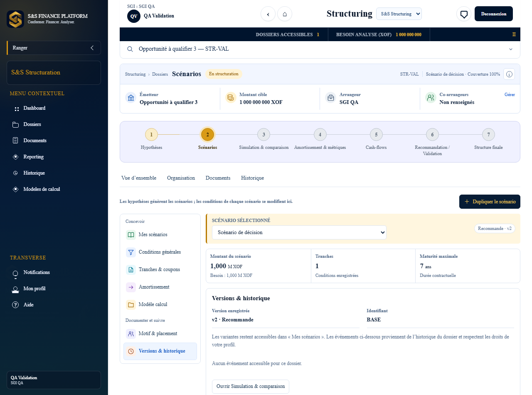Screen dimensions: 532x395
Task: Jump to step 3 Simulation & comparaison
Action: (264, 135)
